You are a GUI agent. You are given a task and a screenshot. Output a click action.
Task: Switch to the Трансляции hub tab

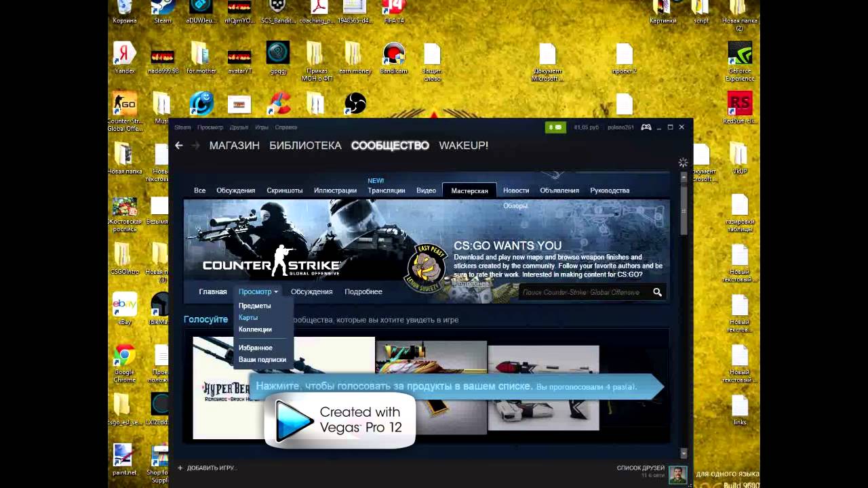coord(387,190)
